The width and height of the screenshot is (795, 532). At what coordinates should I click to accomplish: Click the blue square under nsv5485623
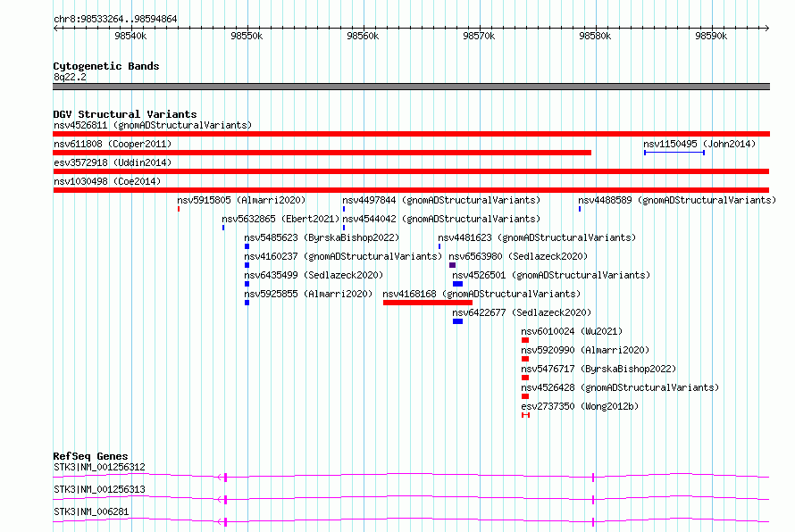(247, 246)
